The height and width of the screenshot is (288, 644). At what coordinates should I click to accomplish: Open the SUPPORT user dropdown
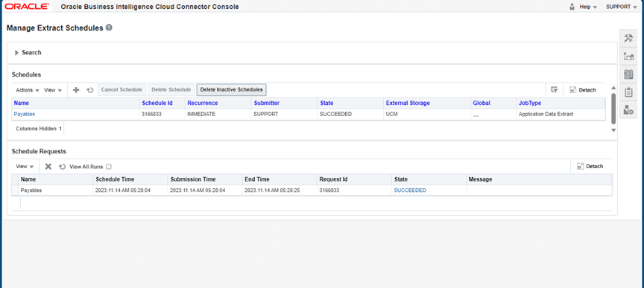tap(622, 7)
